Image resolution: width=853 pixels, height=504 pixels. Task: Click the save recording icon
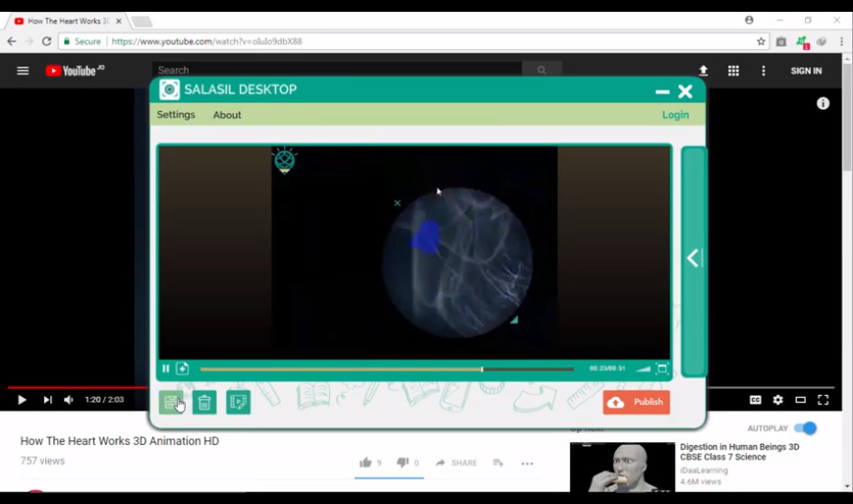[x=171, y=403]
